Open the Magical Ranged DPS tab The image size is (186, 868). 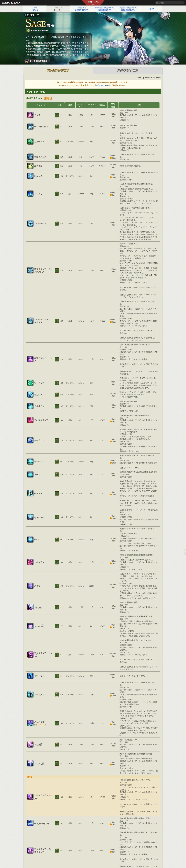[x=128, y=9]
